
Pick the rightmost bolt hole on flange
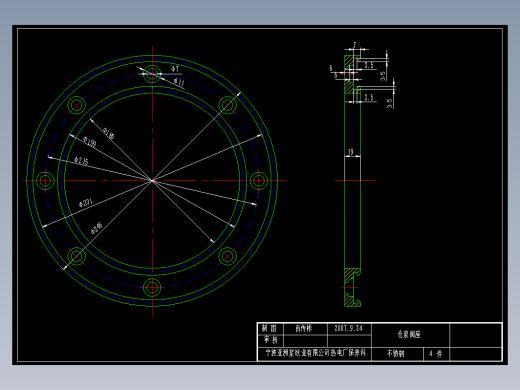point(259,181)
